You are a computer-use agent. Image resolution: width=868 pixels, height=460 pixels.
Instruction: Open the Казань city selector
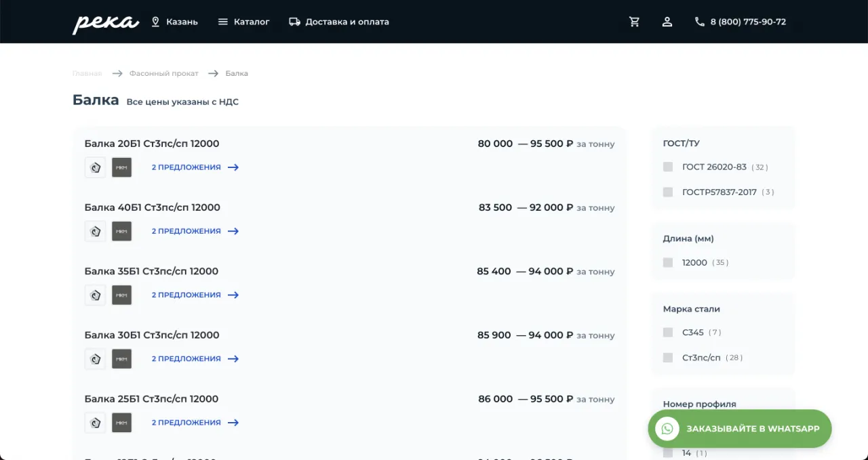click(x=174, y=22)
